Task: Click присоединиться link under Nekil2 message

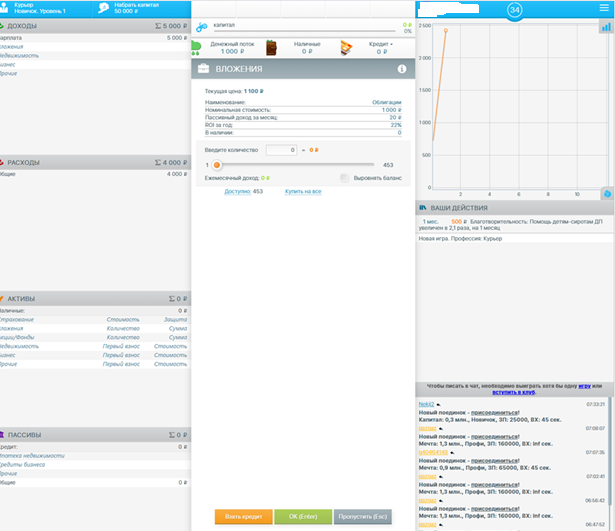Action: [495, 413]
